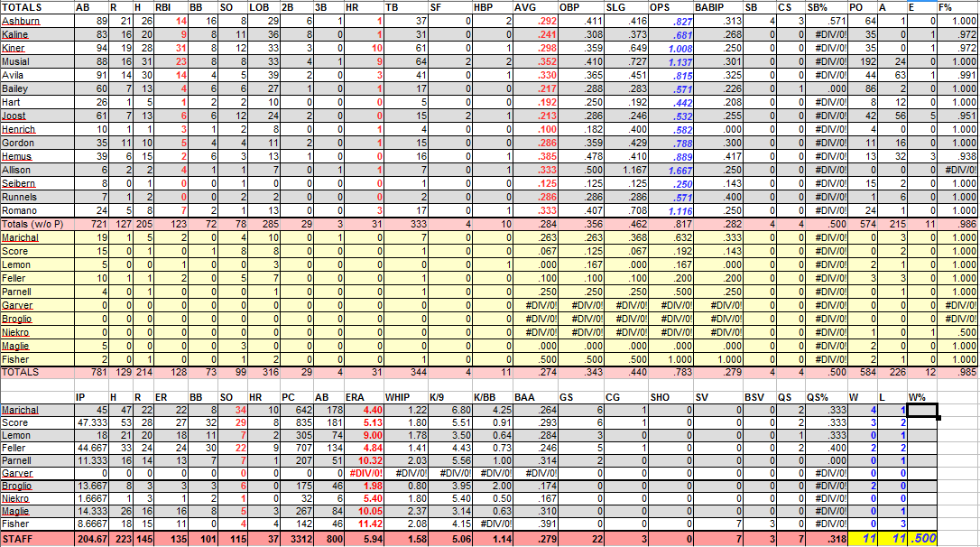This screenshot has width=980, height=547.
Task: Select the STAFF IP total 204.67
Action: pyautogui.click(x=92, y=539)
